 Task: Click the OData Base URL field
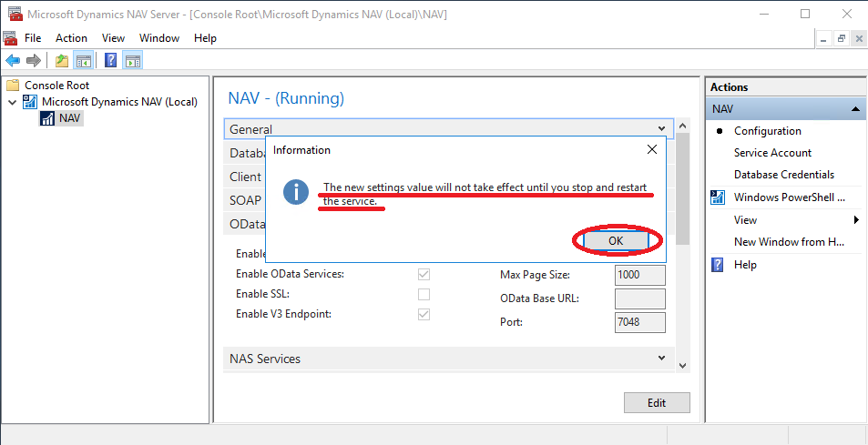point(640,298)
